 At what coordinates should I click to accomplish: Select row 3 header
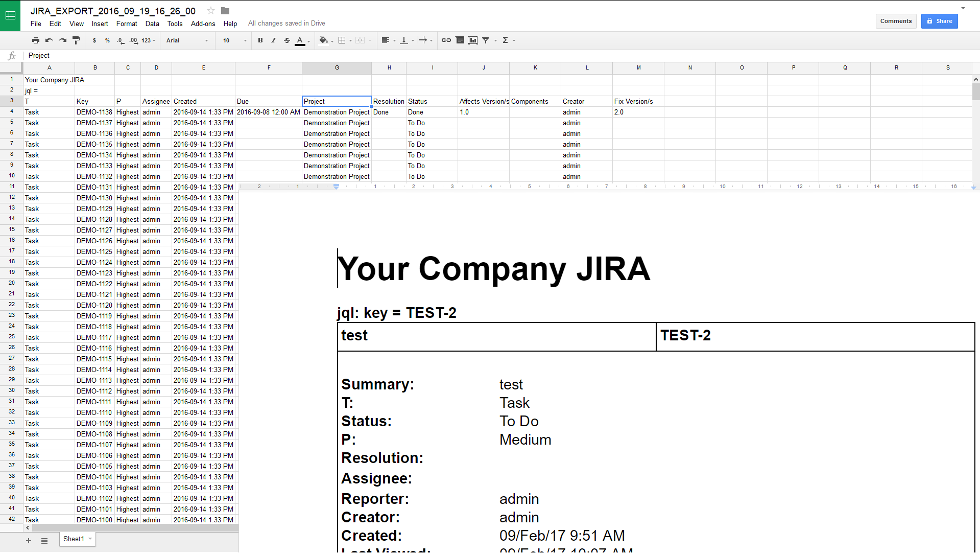pos(11,101)
